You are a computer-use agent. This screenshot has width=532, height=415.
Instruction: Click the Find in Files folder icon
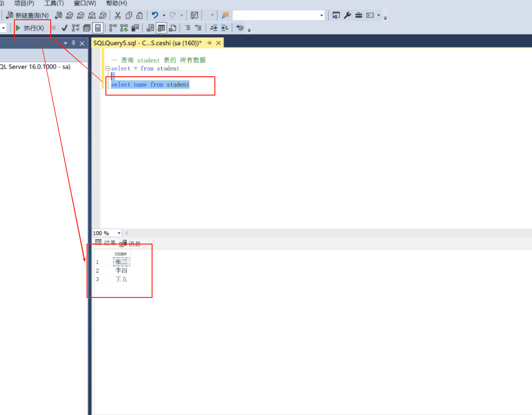(x=225, y=15)
